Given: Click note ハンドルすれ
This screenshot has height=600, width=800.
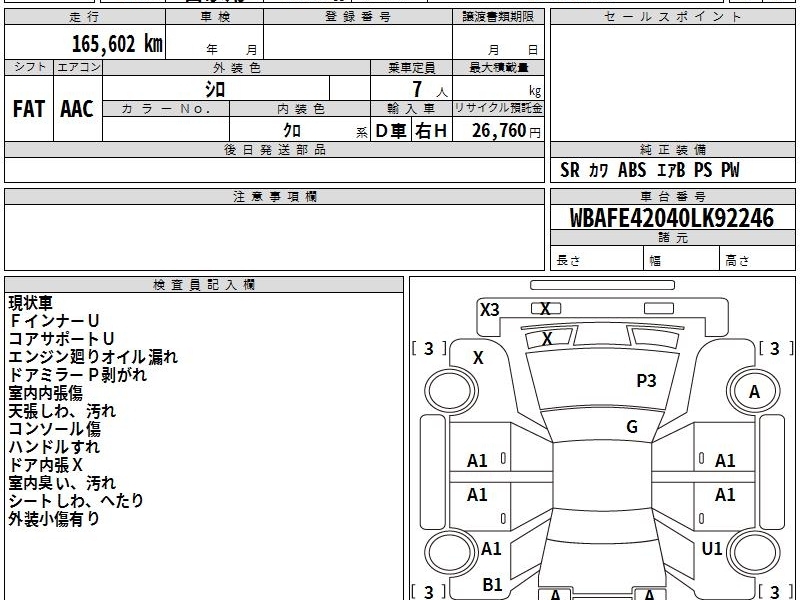Looking at the screenshot, I should tap(54, 447).
